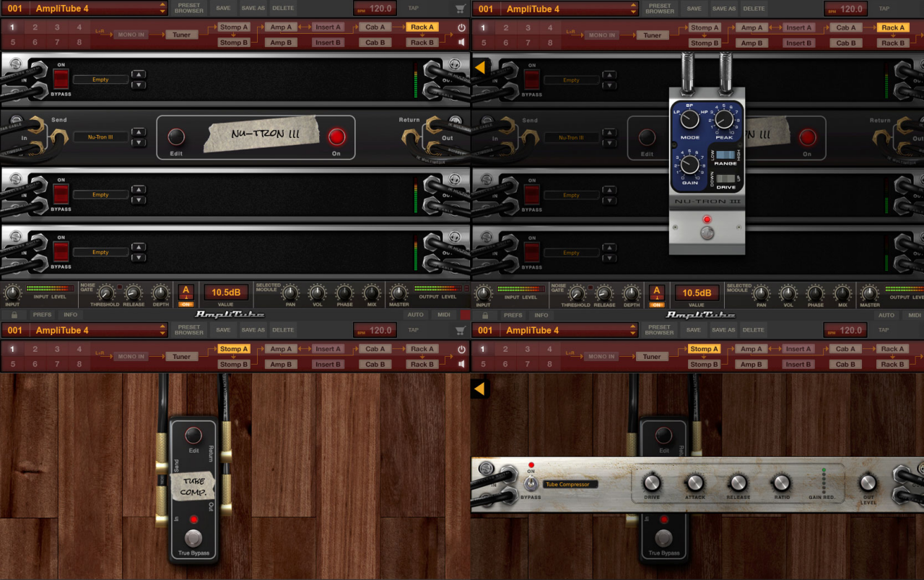This screenshot has height=580, width=924.
Task: Click the AUTO button in the Nu-Tron pedal window
Action: tap(886, 315)
